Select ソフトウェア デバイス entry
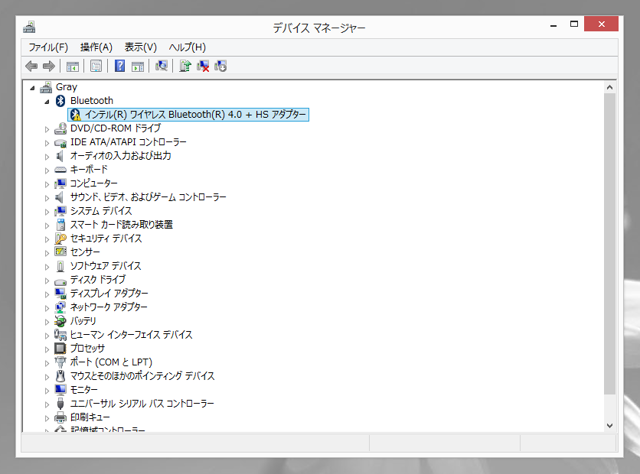 click(106, 266)
